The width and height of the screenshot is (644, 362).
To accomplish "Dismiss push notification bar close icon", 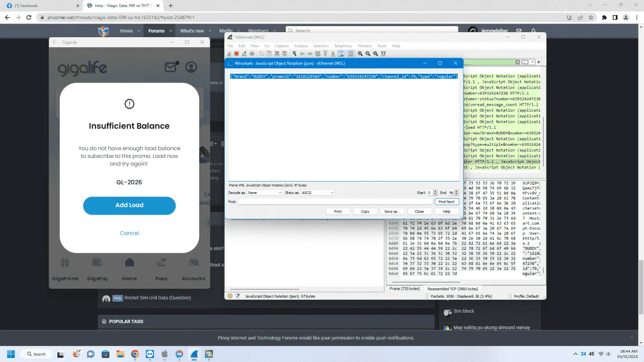I will [632, 337].
